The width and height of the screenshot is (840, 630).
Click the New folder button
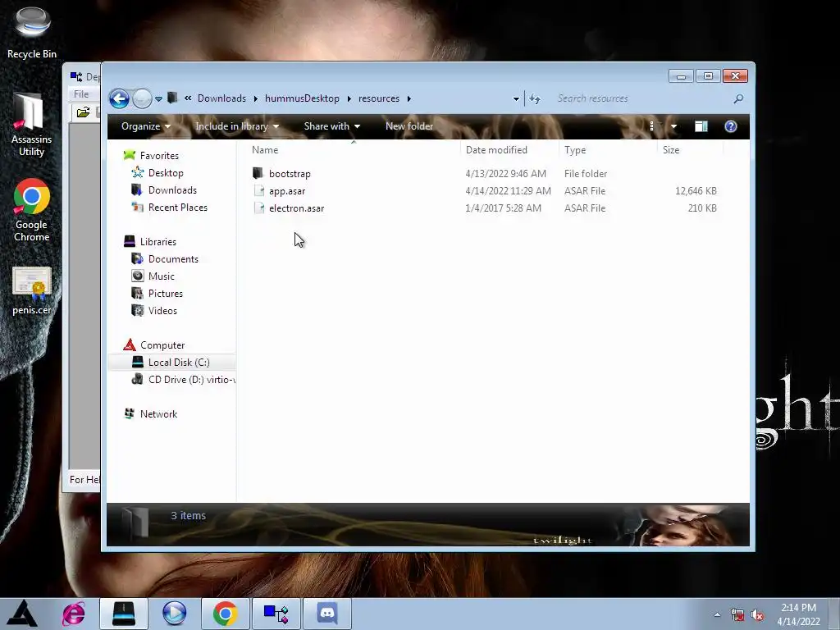click(x=409, y=126)
